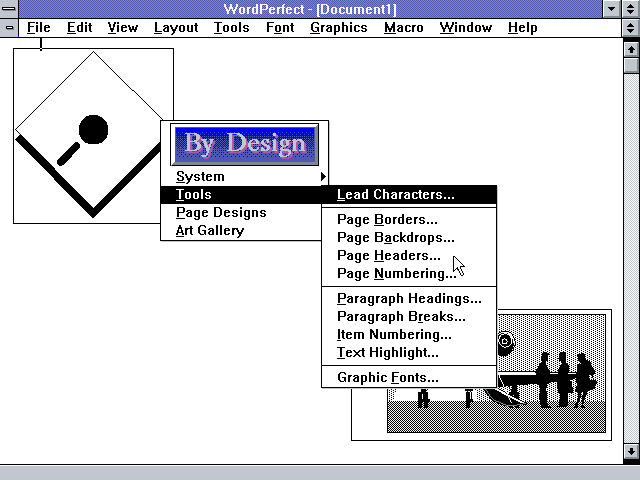The width and height of the screenshot is (640, 480).
Task: Open document control menu box
Action: tap(9, 28)
